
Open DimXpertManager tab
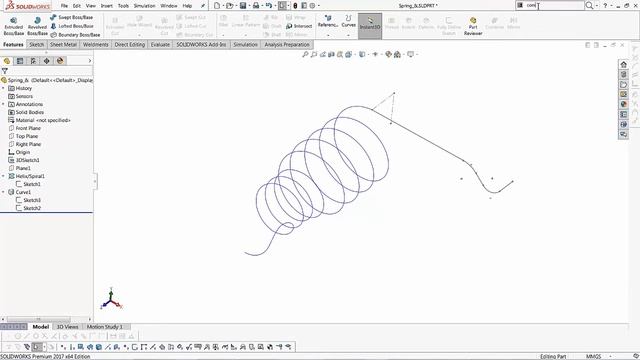[x=47, y=61]
